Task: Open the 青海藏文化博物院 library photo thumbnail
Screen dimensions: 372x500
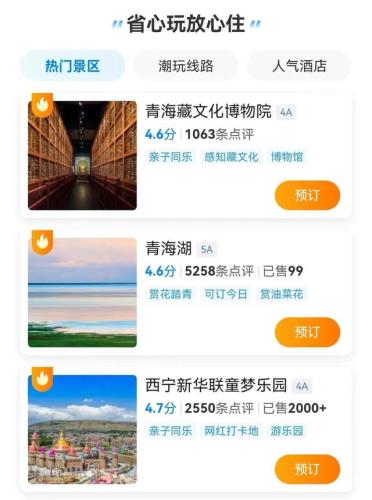Action: click(82, 155)
